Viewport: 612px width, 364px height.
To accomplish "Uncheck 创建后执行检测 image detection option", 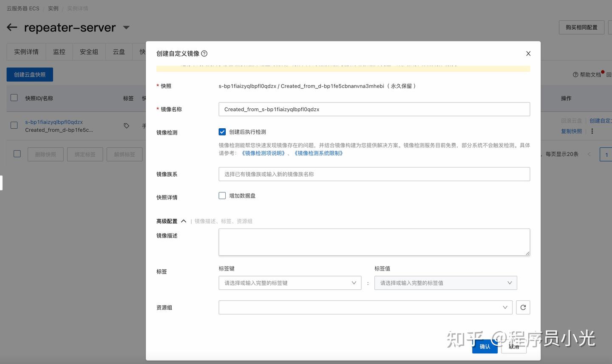I will [x=222, y=132].
